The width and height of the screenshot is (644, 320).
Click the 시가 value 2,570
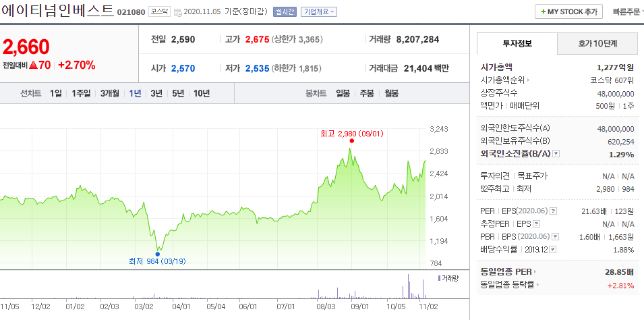[x=183, y=68]
